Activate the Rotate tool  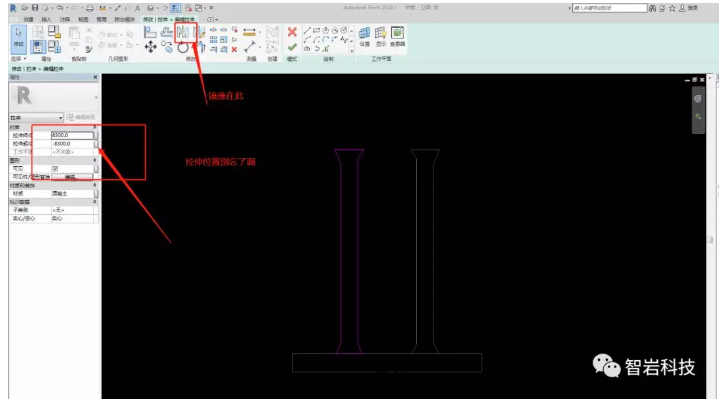click(x=183, y=48)
